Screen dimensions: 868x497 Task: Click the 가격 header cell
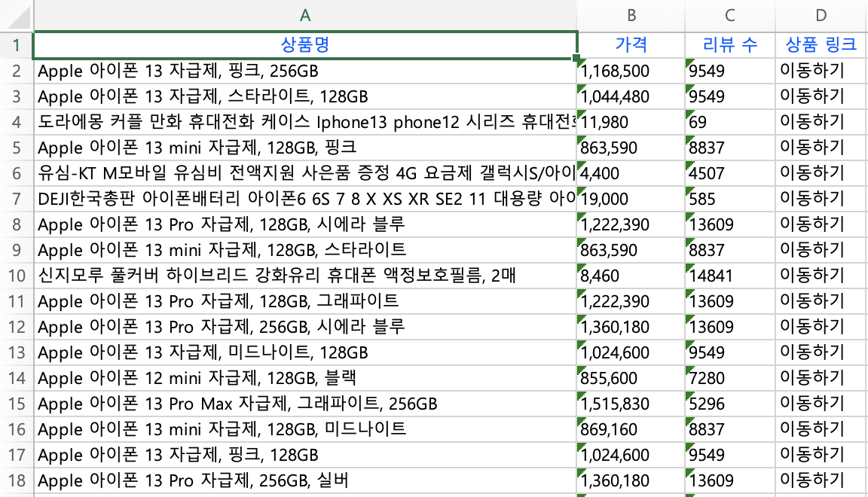pyautogui.click(x=631, y=45)
